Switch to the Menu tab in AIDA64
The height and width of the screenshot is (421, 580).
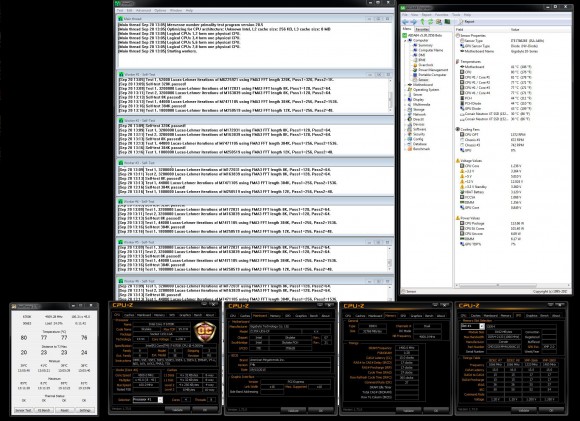click(x=407, y=29)
